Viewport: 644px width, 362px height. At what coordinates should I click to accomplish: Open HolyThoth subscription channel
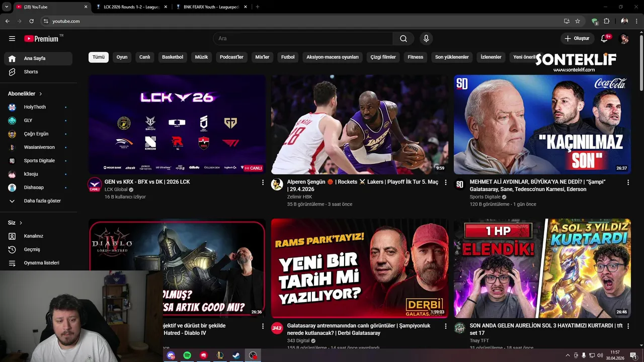[x=38, y=107]
